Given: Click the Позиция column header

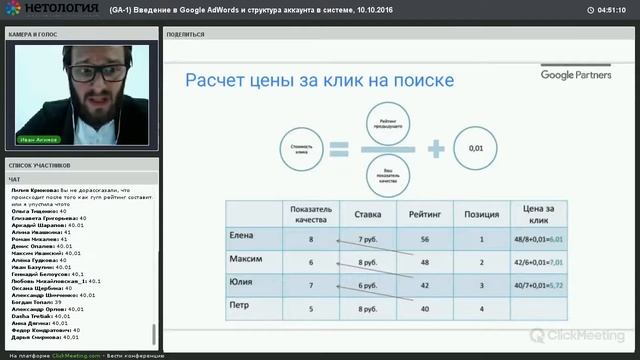Looking at the screenshot, I should (482, 214).
